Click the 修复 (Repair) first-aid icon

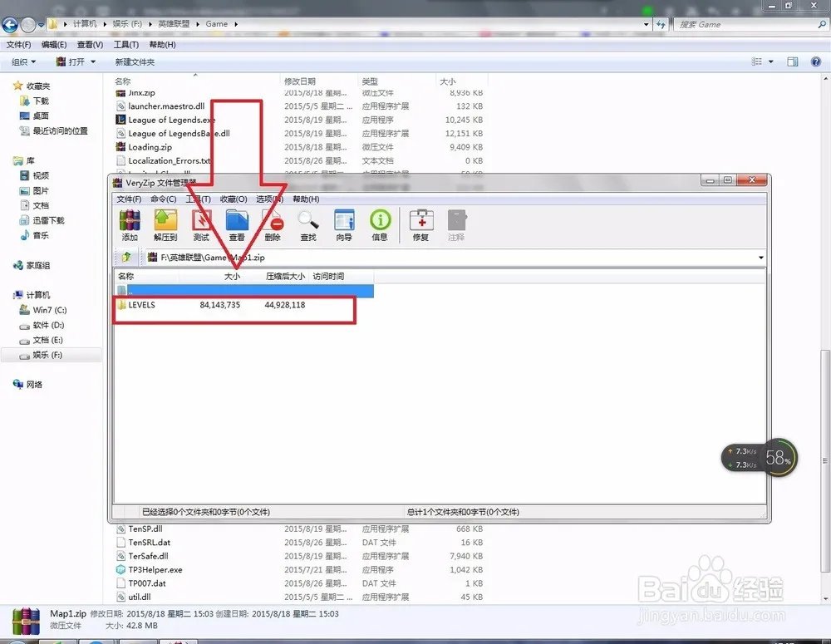pos(421,225)
